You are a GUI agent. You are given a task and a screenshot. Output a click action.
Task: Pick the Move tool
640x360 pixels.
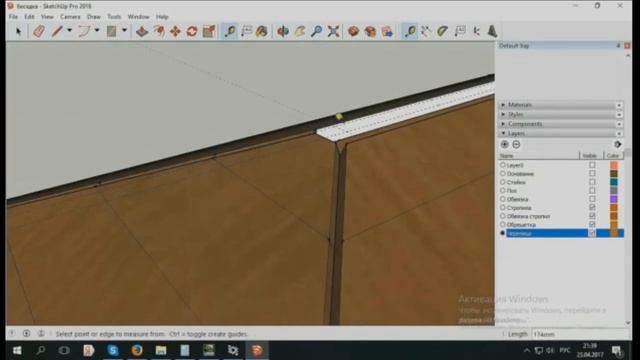coord(176,31)
